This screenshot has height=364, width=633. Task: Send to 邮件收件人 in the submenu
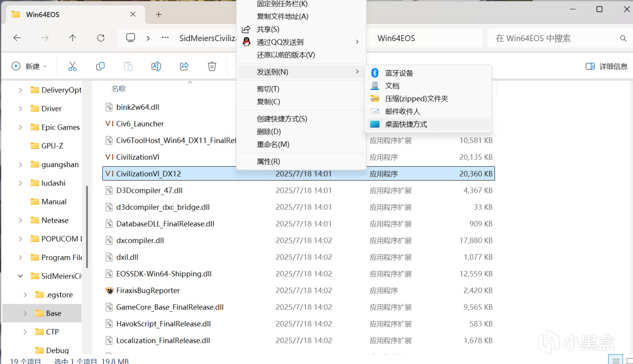[x=428, y=111]
